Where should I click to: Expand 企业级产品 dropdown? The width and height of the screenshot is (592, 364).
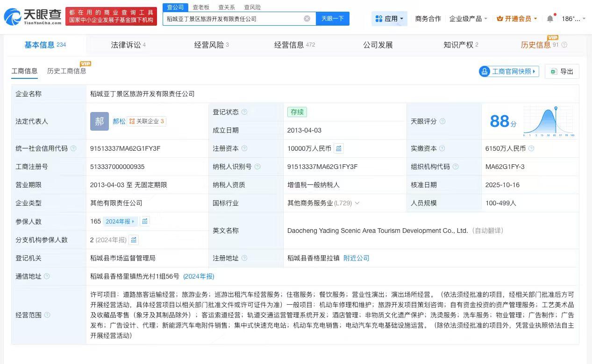point(468,19)
